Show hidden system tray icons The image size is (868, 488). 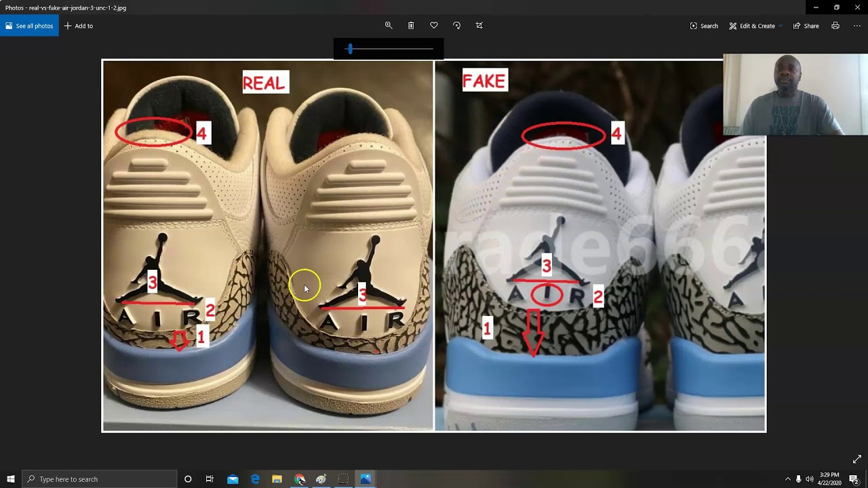click(x=787, y=479)
